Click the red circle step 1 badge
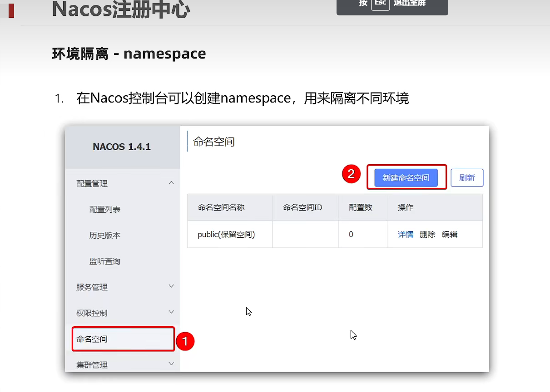550x392 pixels. tap(185, 341)
